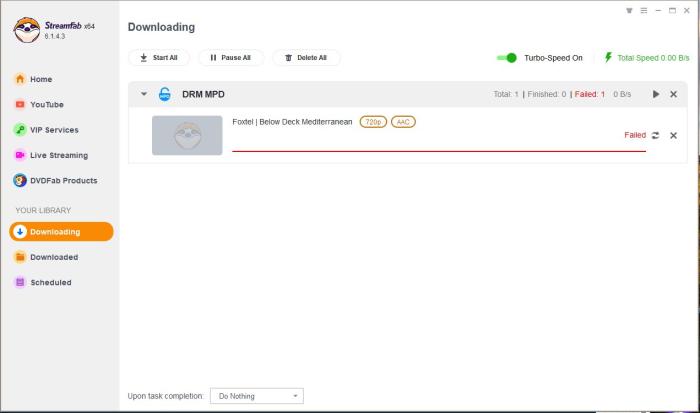Remove the Below Deck Mediterranean task
The width and height of the screenshot is (700, 413).
coord(674,135)
